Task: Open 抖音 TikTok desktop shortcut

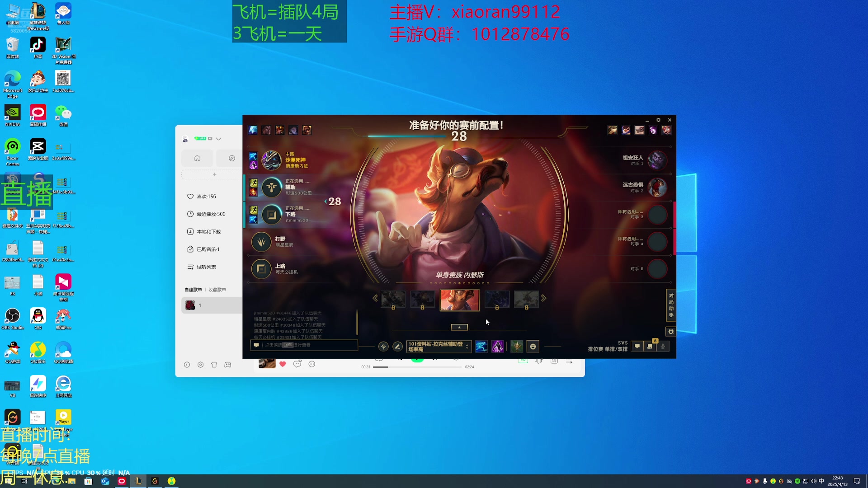Action: (38, 48)
